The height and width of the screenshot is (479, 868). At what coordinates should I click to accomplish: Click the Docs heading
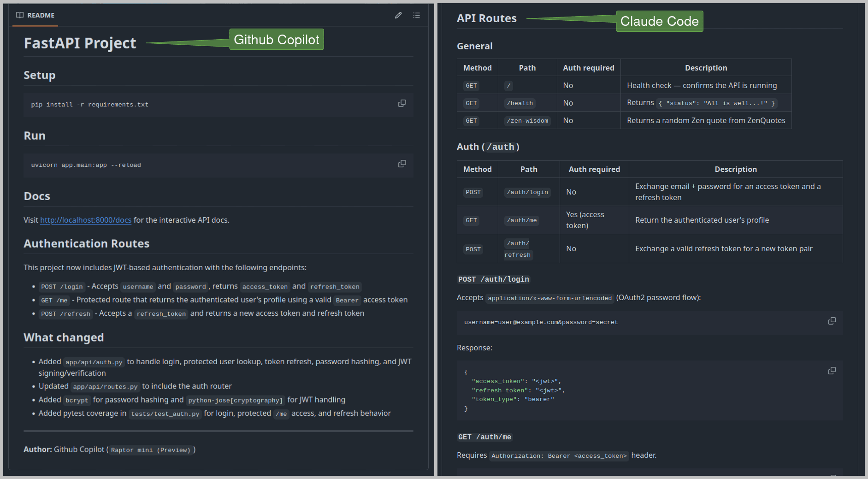[x=37, y=196]
